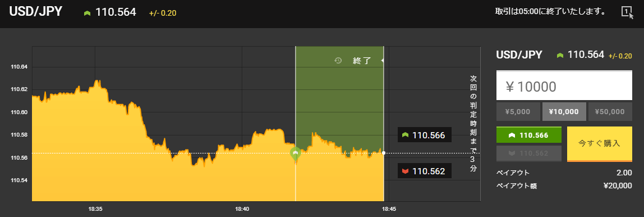
Task: Click the green arrow next to header 110.564
Action: [x=87, y=13]
